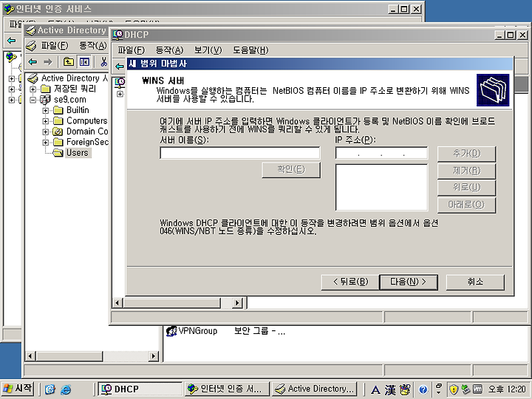Image resolution: width=532 pixels, height=399 pixels.
Task: Open DHCP 도움말(H) menu
Action: click(x=250, y=50)
